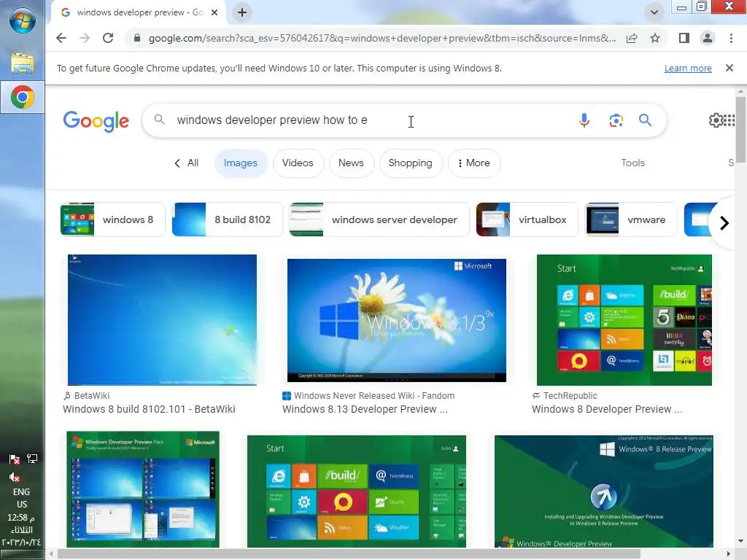Click the share page icon in address bar

[x=632, y=38]
